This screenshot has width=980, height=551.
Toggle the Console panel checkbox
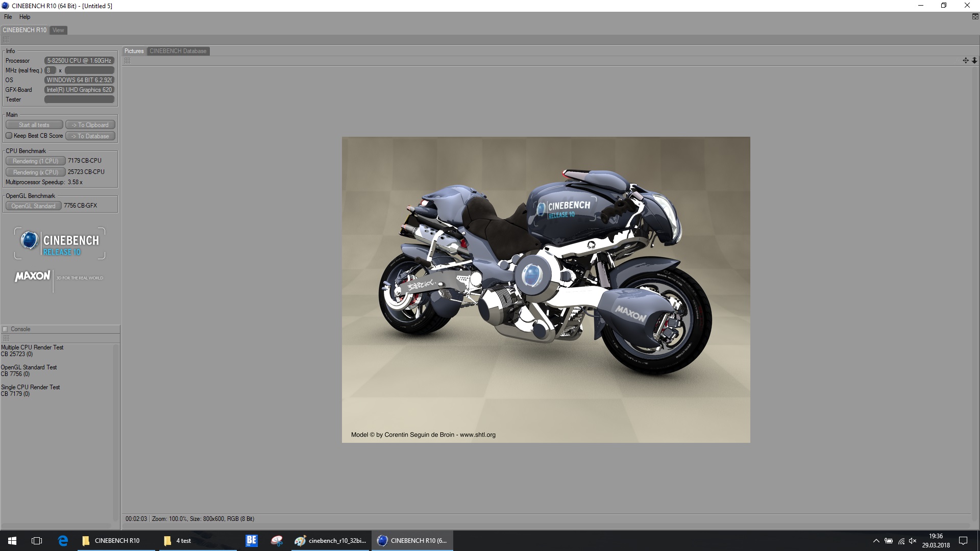6,329
